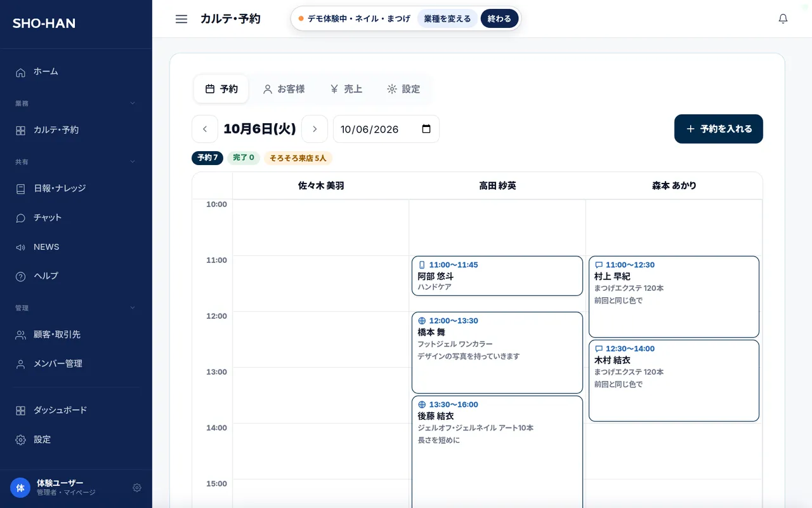The height and width of the screenshot is (508, 812).
Task: Click the SHO-HAN logo
Action: click(44, 23)
